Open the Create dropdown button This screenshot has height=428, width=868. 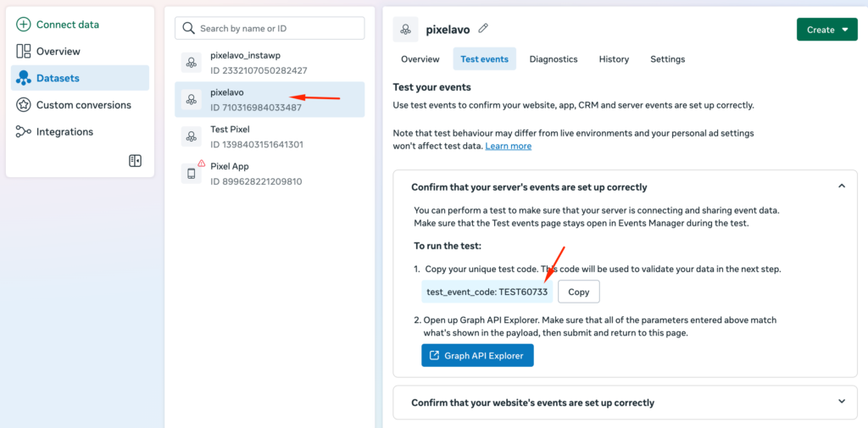(826, 30)
